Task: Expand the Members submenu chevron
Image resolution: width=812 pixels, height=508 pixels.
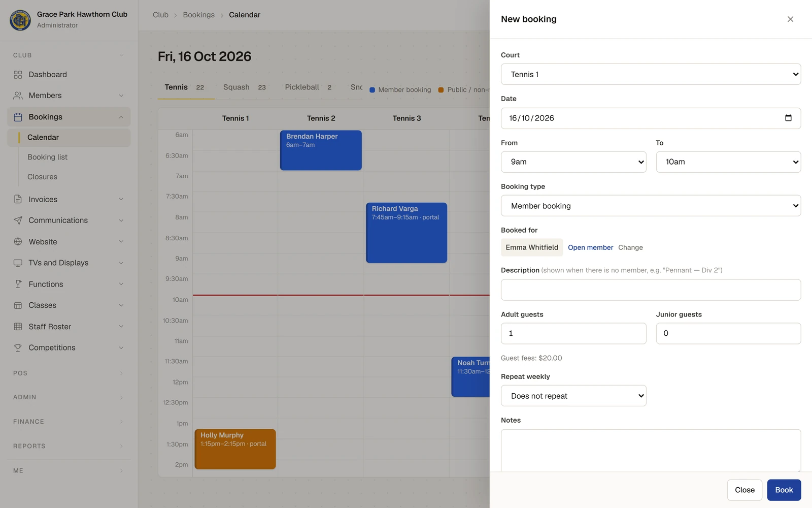Action: tap(121, 96)
